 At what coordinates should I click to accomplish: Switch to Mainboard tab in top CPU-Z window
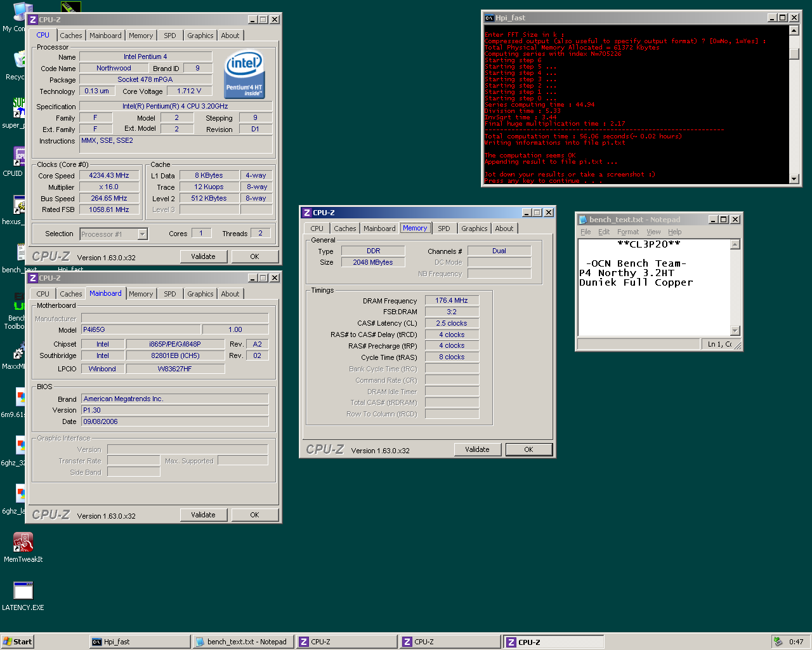105,36
